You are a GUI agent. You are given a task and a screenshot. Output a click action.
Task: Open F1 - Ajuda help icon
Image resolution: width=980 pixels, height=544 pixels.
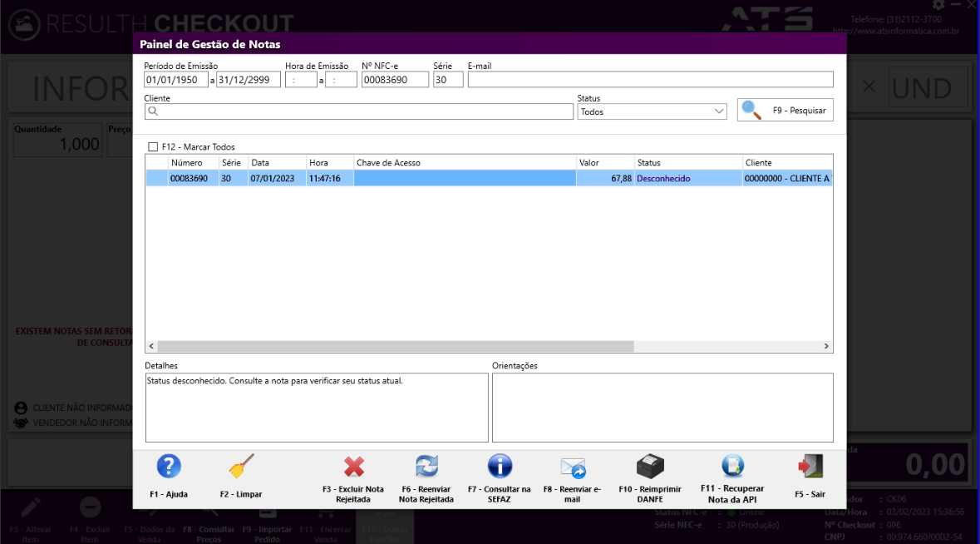(169, 467)
